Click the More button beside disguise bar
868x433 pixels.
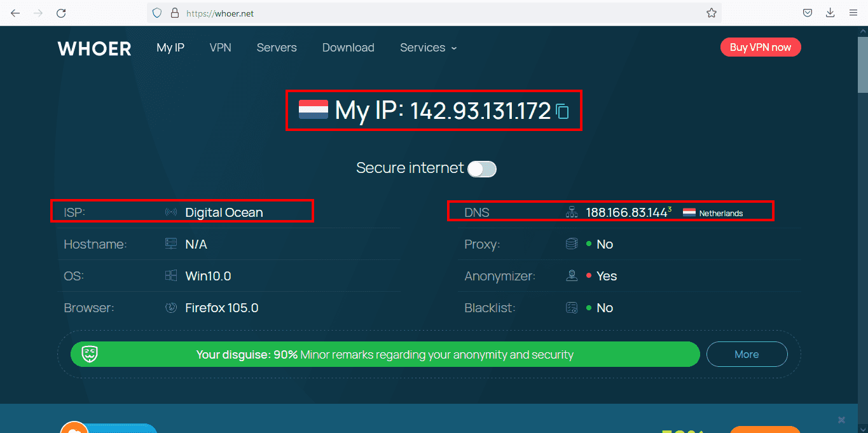coord(747,354)
